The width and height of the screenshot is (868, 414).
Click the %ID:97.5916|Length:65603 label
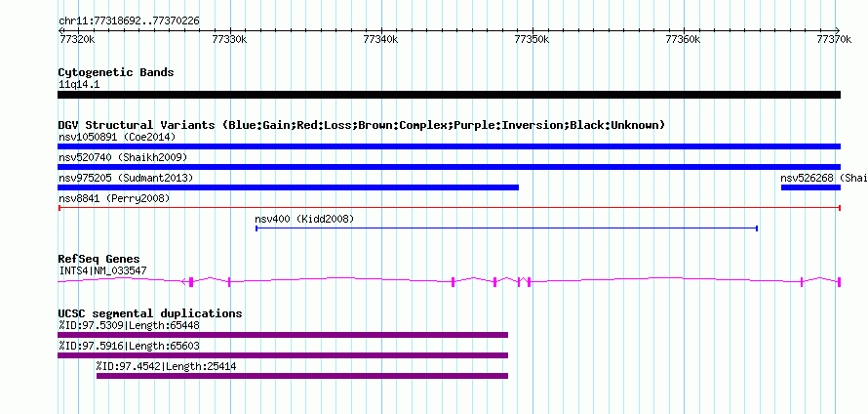point(129,346)
